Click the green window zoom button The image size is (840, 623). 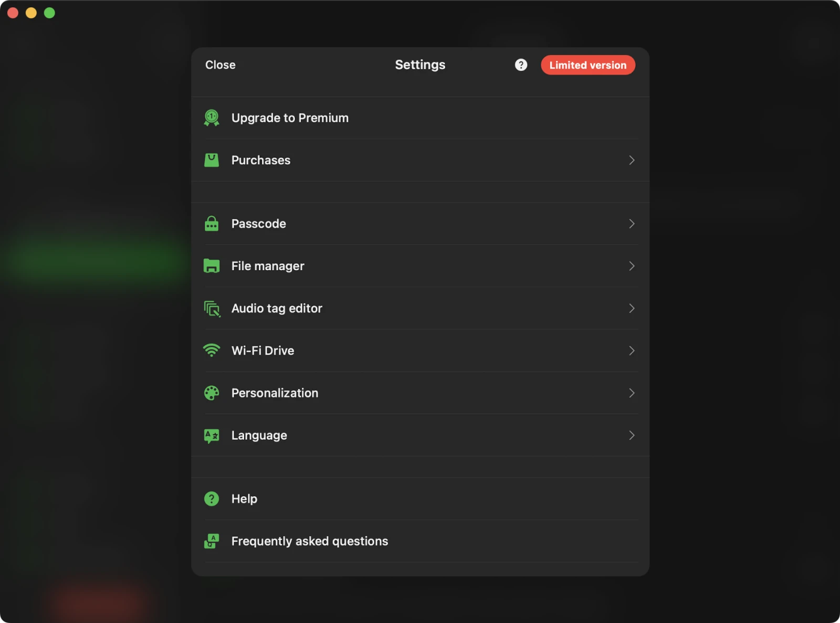pyautogui.click(x=49, y=13)
